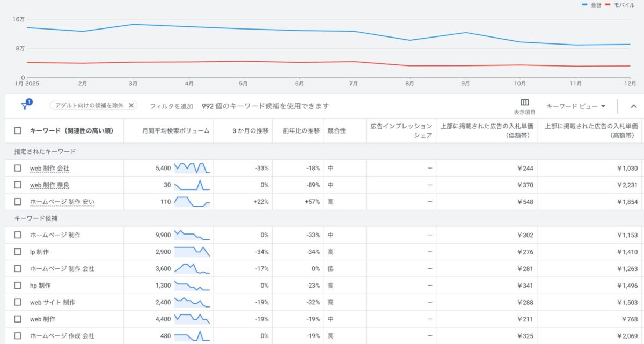This screenshot has height=344, width=644.
Task: Click フィルタを追加 to add a filter
Action: pos(171,106)
